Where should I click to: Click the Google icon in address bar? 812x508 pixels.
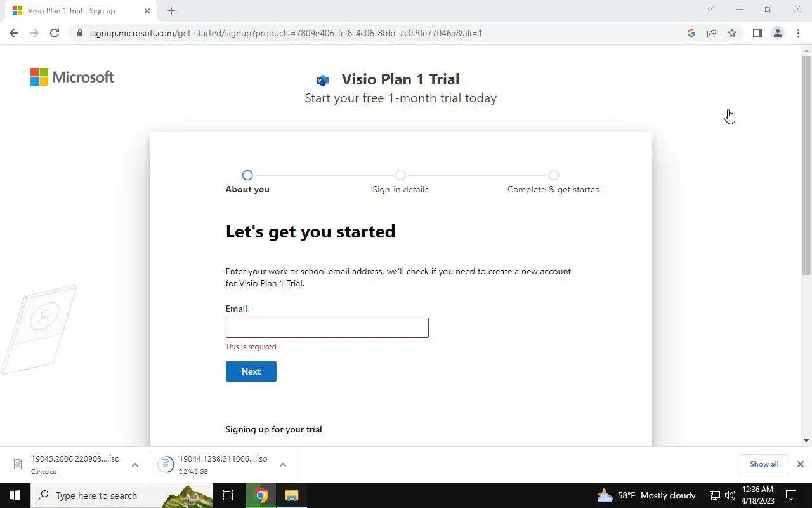click(x=691, y=33)
